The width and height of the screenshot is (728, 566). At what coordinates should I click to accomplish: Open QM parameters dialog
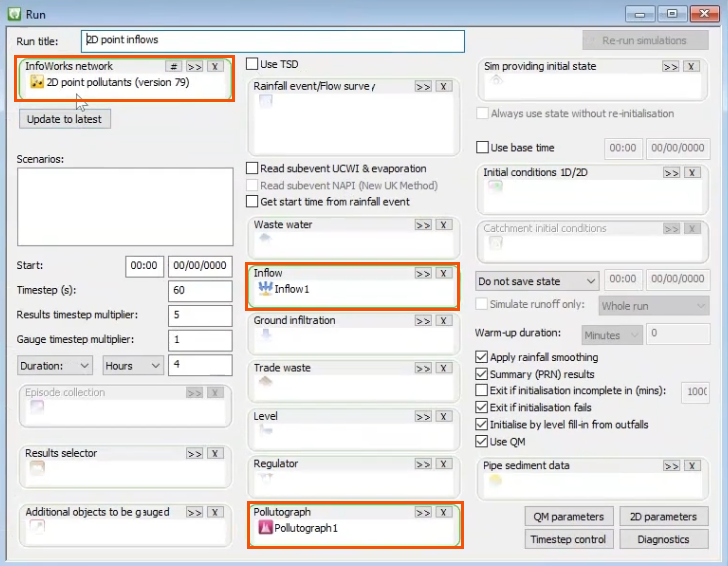tap(569, 516)
